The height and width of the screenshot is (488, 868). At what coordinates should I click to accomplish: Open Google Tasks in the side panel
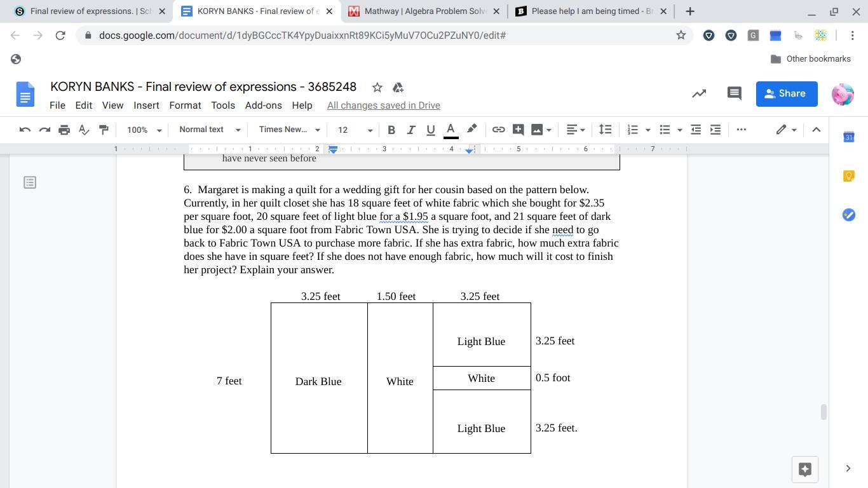tap(848, 215)
